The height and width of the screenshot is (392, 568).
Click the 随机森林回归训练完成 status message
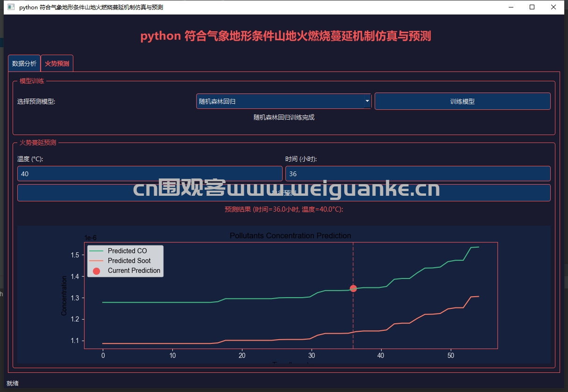(x=284, y=118)
